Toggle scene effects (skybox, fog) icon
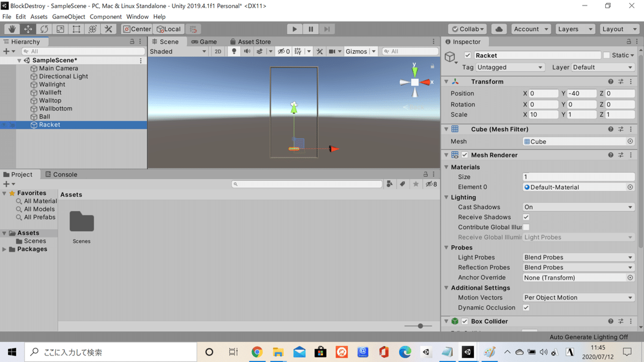 260,51
